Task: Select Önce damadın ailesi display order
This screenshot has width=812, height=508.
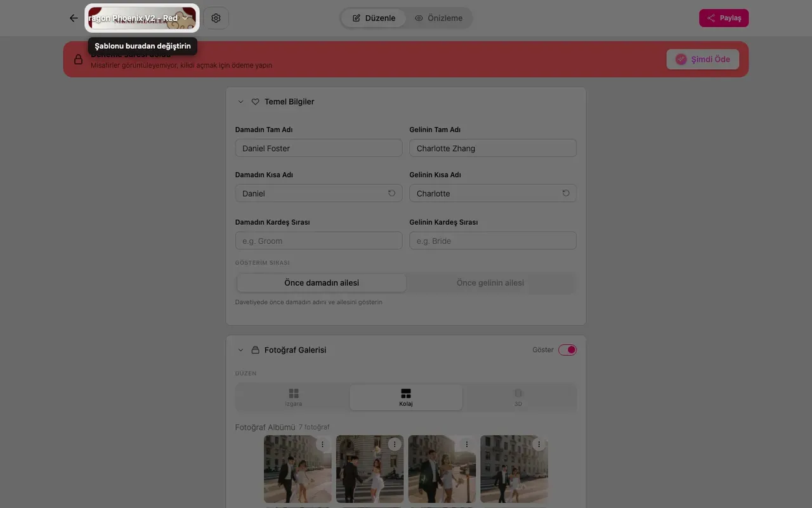Action: (x=322, y=283)
